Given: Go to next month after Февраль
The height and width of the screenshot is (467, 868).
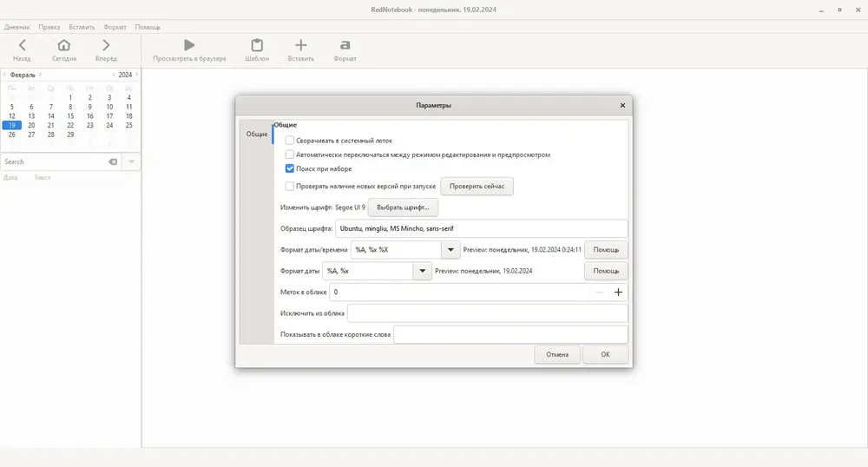Looking at the screenshot, I should (40, 75).
